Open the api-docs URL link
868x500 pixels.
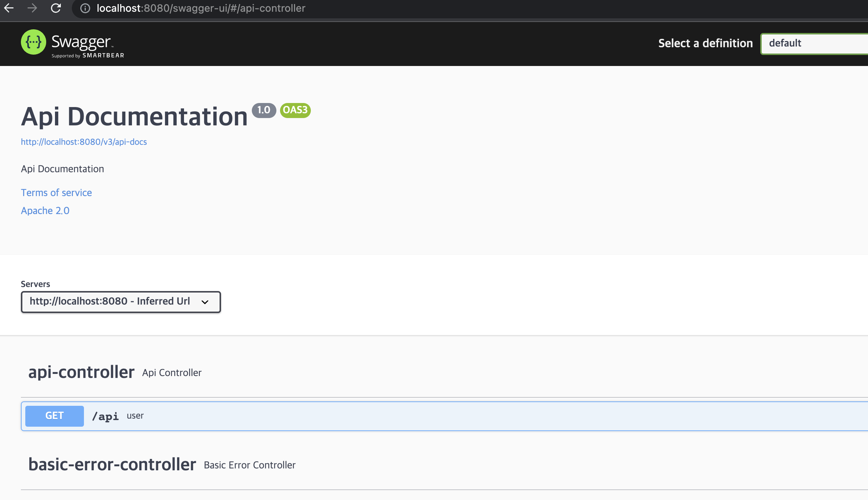[84, 142]
